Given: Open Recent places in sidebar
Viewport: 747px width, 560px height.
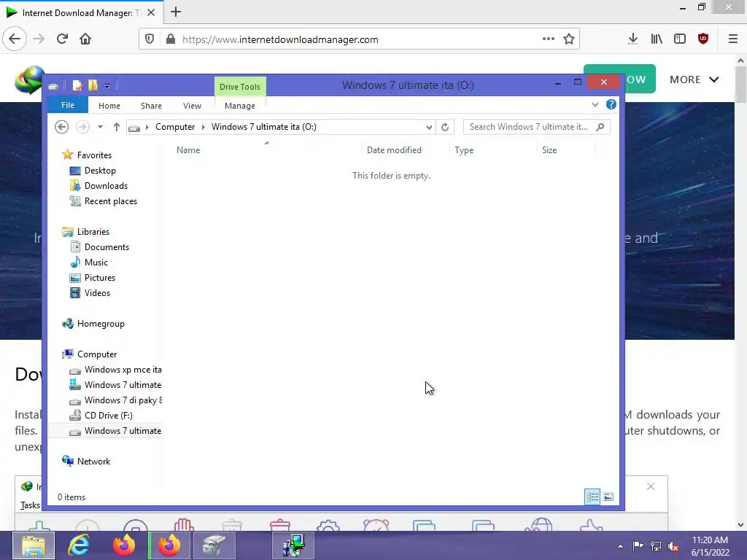Looking at the screenshot, I should pos(111,201).
